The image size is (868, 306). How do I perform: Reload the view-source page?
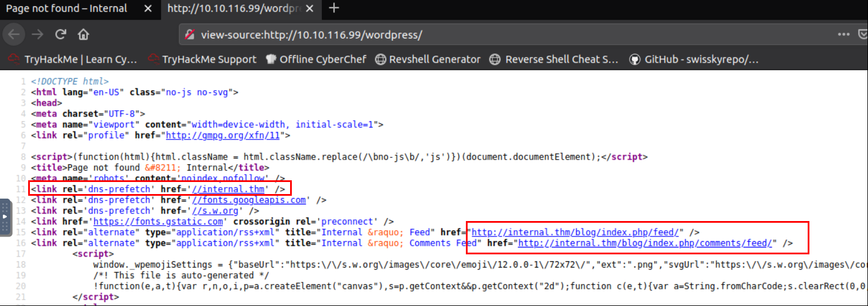(61, 34)
